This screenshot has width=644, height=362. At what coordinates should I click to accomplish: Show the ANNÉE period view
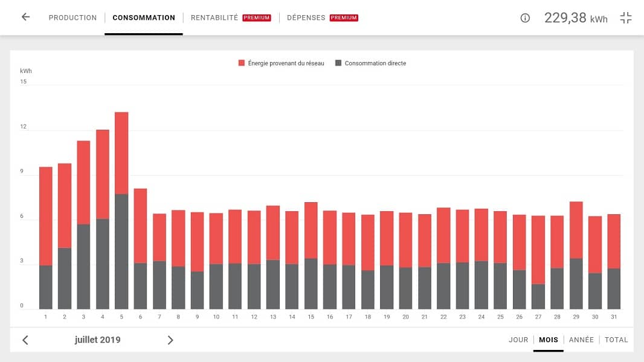581,340
